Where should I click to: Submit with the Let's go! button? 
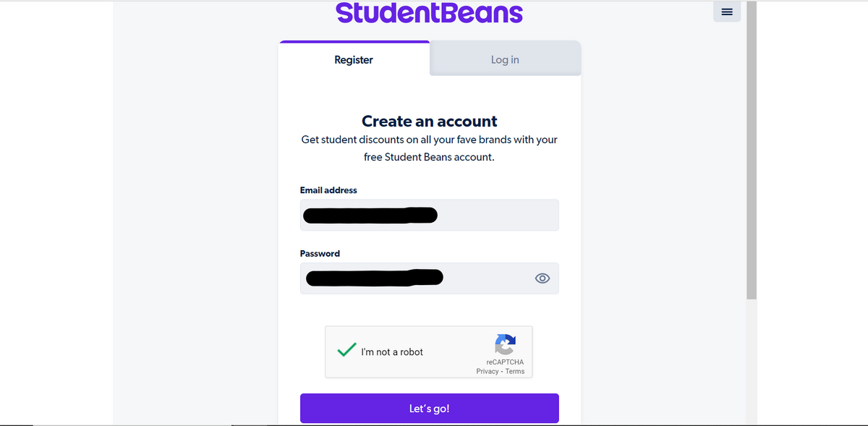[430, 409]
